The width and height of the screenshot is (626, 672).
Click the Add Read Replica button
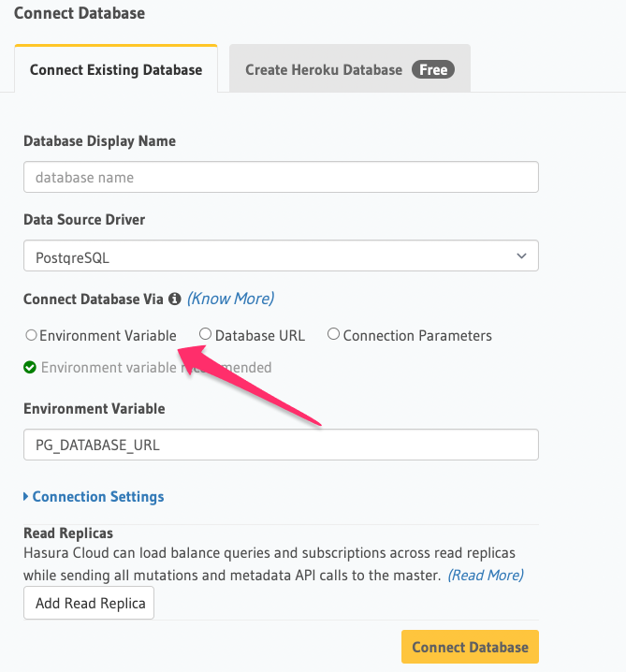89,603
